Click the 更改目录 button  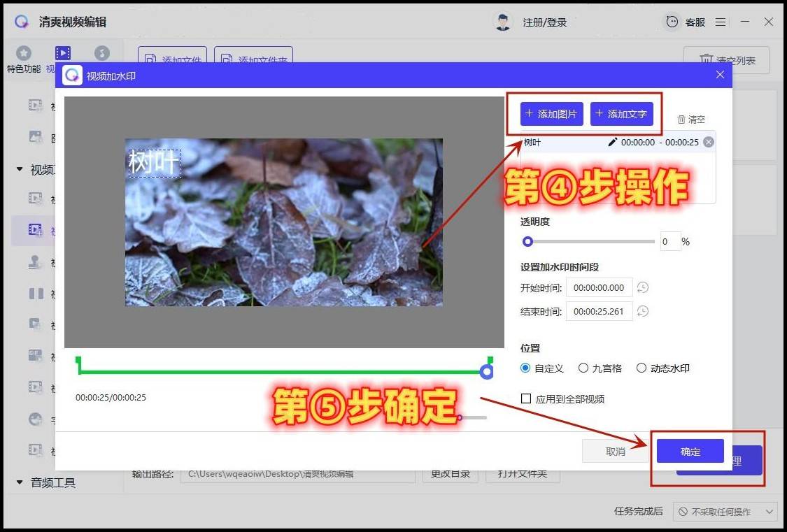pos(451,474)
